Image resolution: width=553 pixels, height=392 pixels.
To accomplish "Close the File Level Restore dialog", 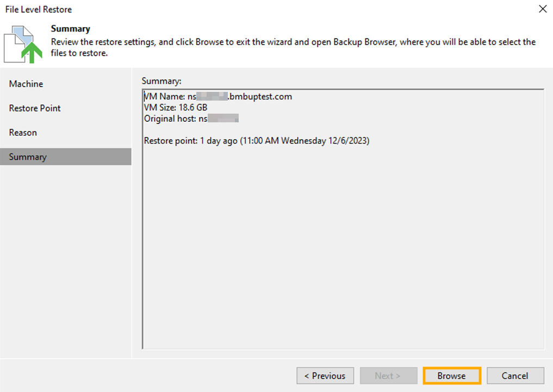I will pyautogui.click(x=542, y=9).
